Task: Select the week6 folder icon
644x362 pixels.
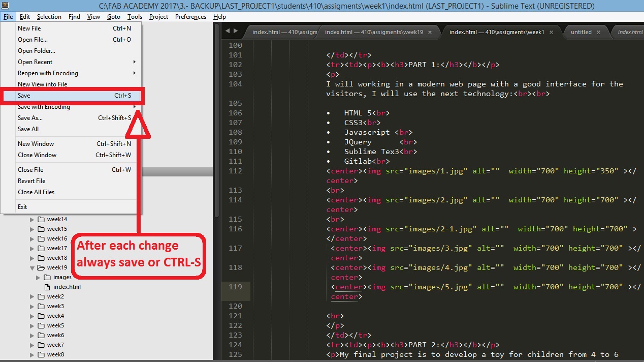Action: tap(41, 335)
